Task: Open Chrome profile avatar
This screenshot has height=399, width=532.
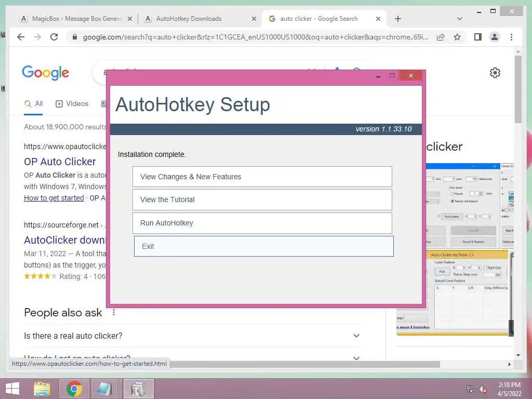Action: pyautogui.click(x=495, y=37)
